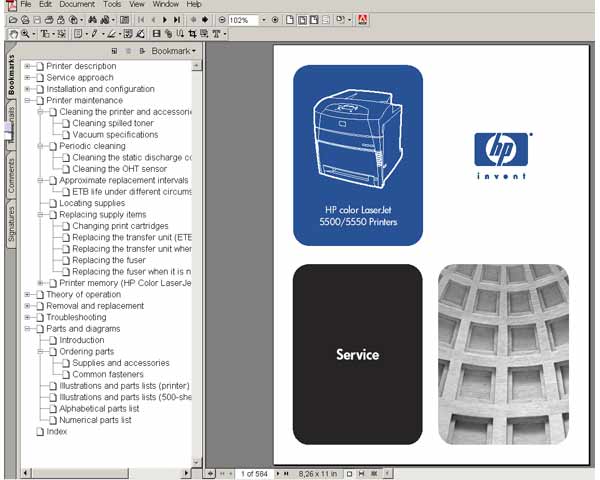600x480 pixels.
Task: Select the TouchUp Text tool
Action: coord(216,34)
